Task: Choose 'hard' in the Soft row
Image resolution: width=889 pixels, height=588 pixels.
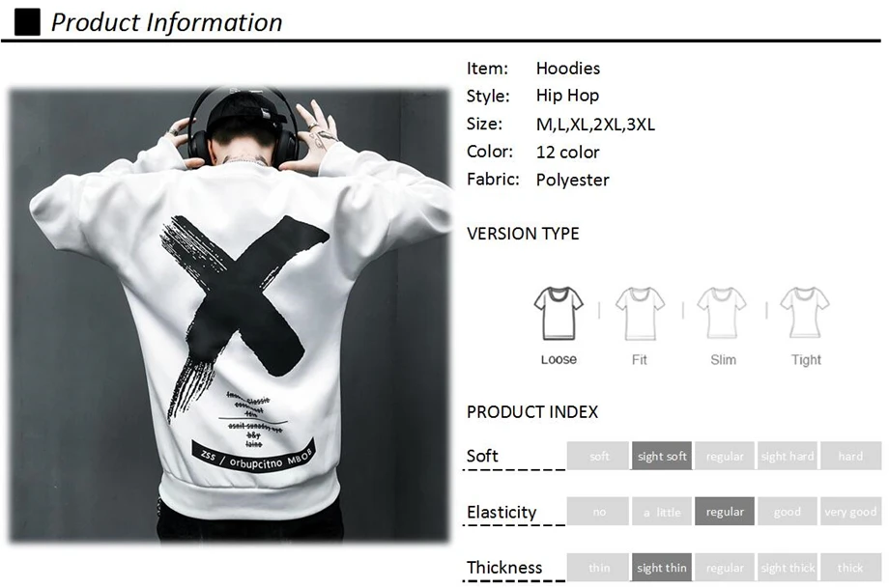Action: 850,456
